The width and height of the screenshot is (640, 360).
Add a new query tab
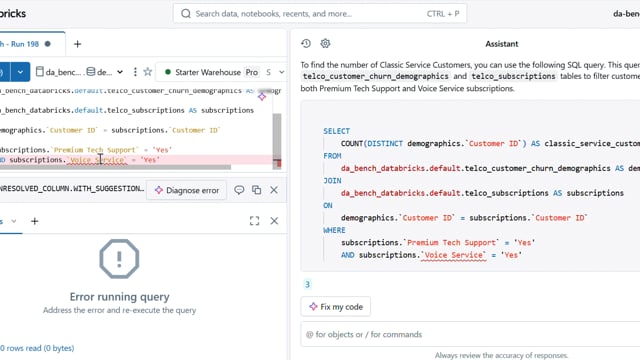tap(77, 44)
